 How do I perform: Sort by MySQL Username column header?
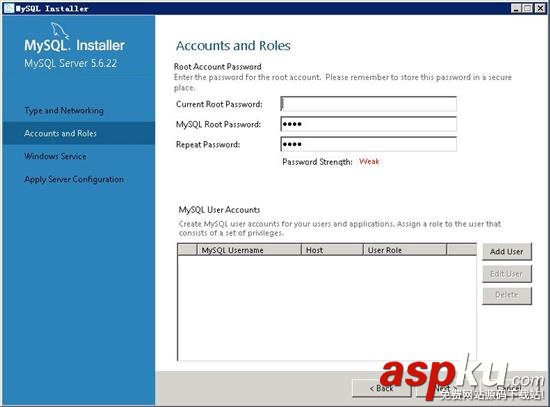coord(249,250)
